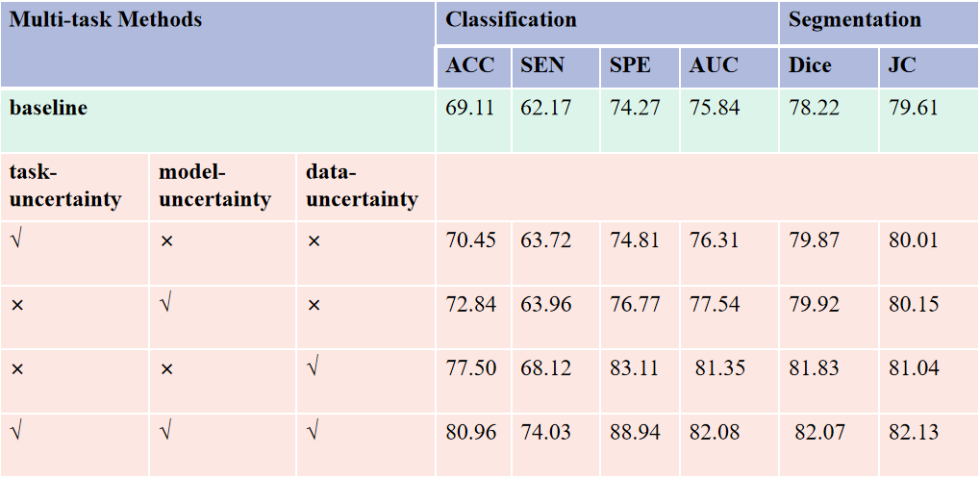Select the Classification column group header
This screenshot has width=980, height=480.
click(511, 19)
